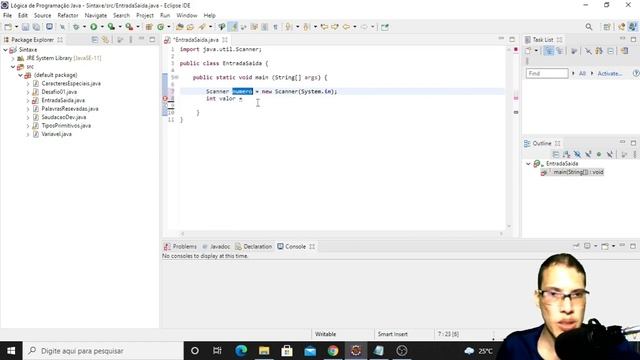Toggle Show Whitespace Characters pilcrow icon

[276, 27]
